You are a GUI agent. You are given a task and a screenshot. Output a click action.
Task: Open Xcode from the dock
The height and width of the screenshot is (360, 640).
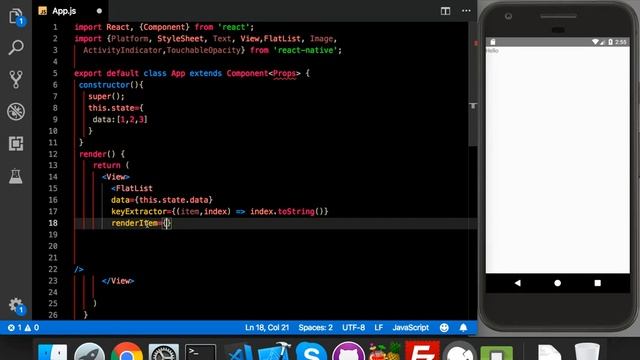[274, 352]
